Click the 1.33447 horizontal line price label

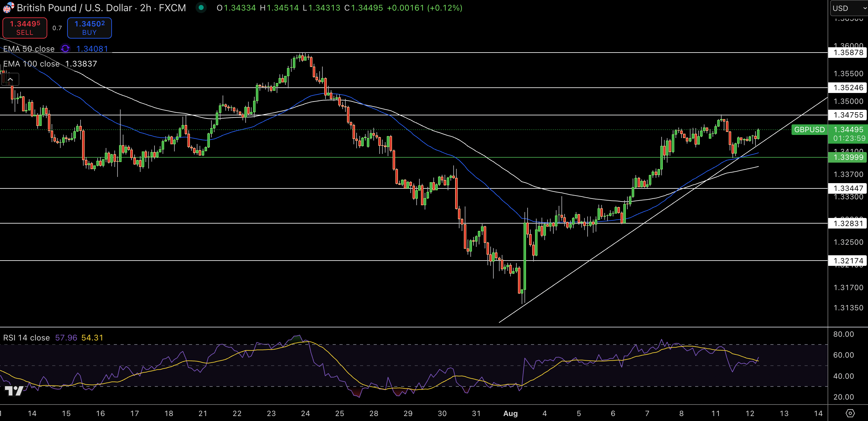848,188
